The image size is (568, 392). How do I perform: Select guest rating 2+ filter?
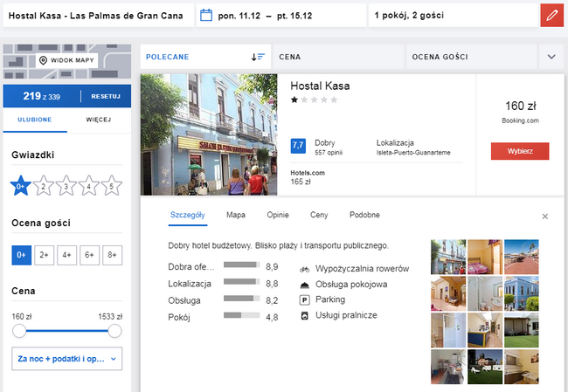coord(45,255)
